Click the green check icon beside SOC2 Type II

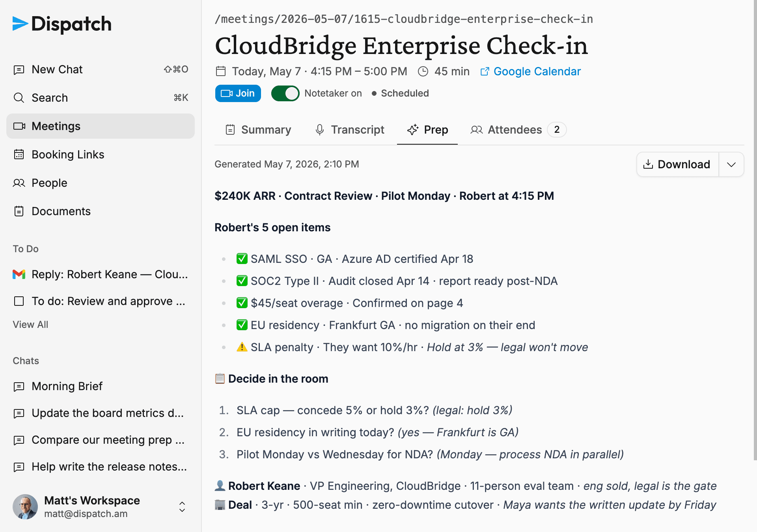(x=242, y=281)
